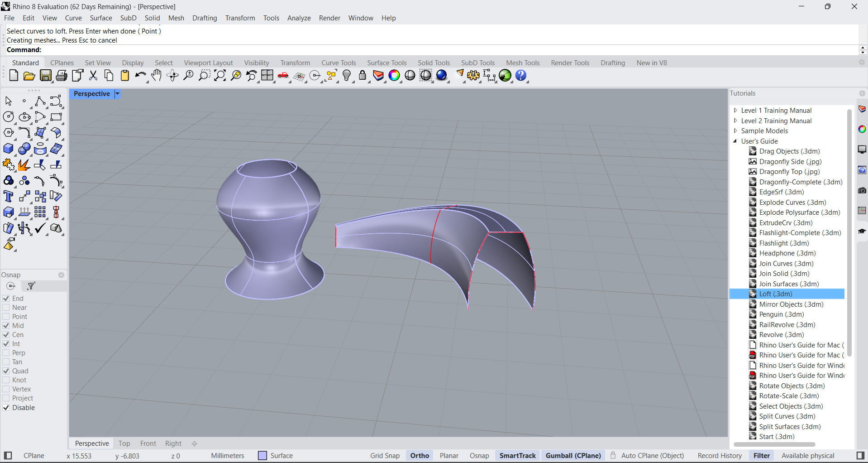The height and width of the screenshot is (463, 868).
Task: Toggle Ortho in the status bar
Action: [420, 456]
